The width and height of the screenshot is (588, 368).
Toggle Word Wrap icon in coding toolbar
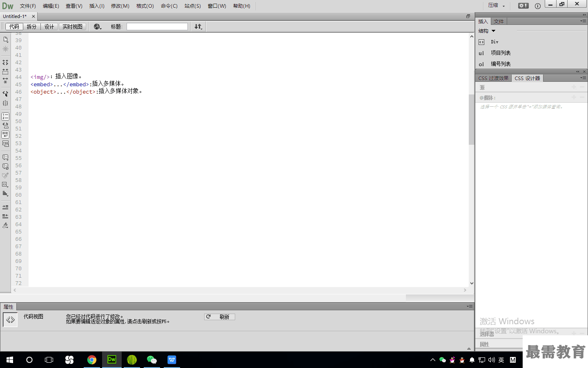click(x=5, y=135)
